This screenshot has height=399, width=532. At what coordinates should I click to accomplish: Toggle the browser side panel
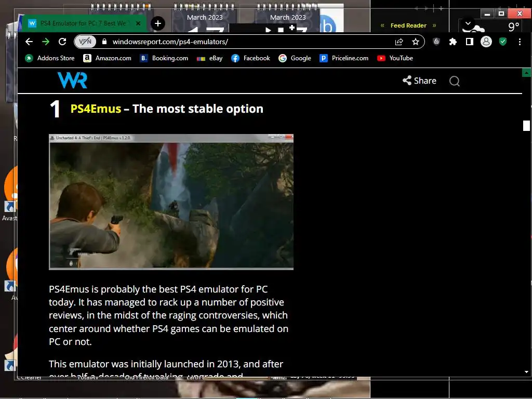point(470,42)
